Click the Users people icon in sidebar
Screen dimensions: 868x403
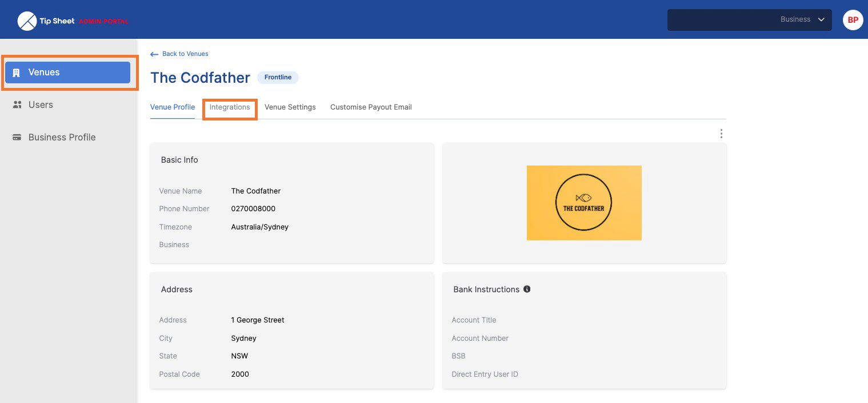coord(17,105)
